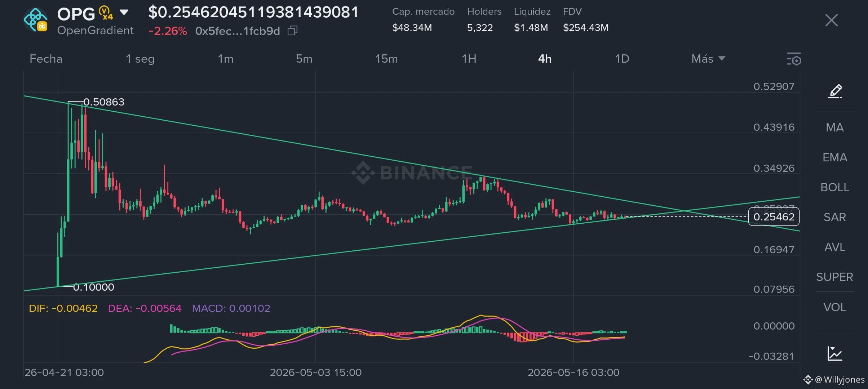The width and height of the screenshot is (868, 389).
Task: Click the 0.07956 price axis label
Action: (x=774, y=289)
